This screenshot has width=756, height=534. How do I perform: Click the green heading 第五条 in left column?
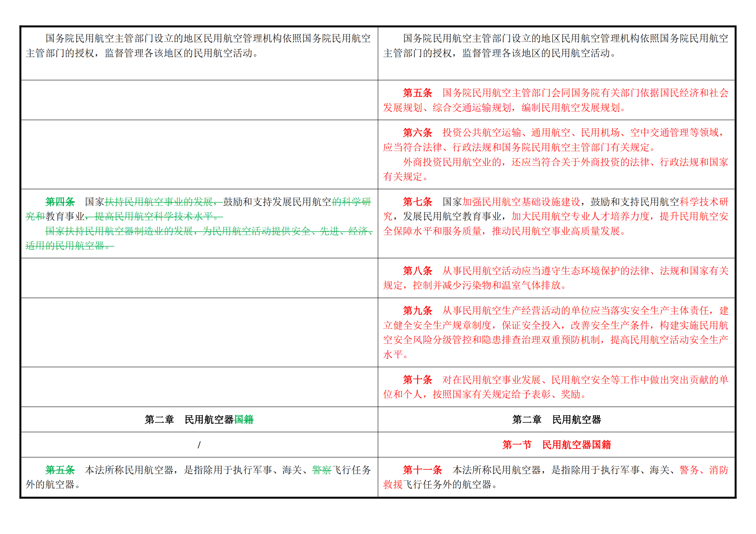[60, 470]
